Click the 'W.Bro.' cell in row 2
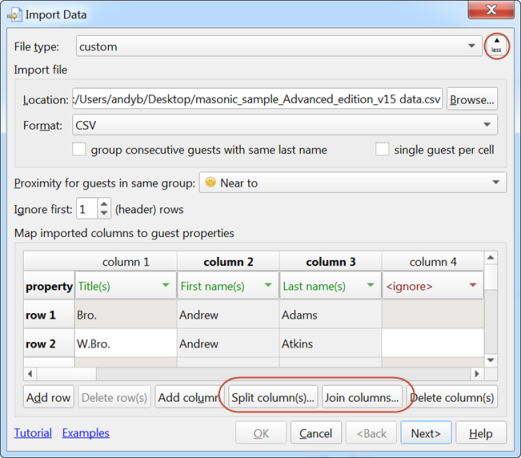The width and height of the screenshot is (521, 458). (x=126, y=343)
